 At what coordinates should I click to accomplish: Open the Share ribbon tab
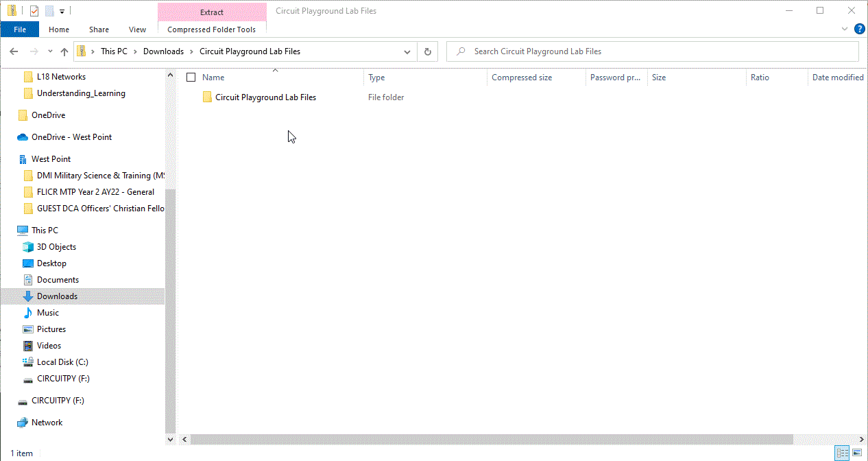99,29
